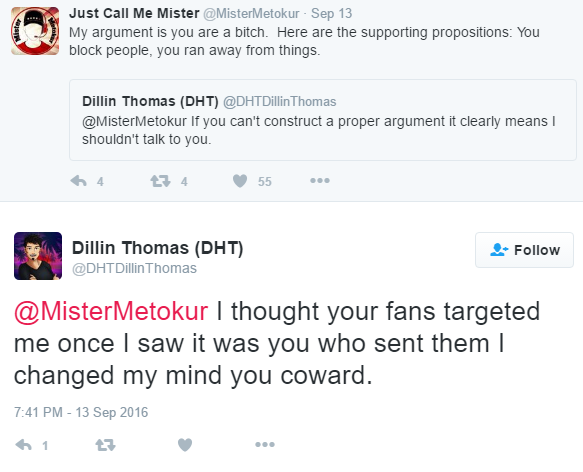Follow Dillin Thomas (DHT)
583x472 pixels.
tap(524, 250)
